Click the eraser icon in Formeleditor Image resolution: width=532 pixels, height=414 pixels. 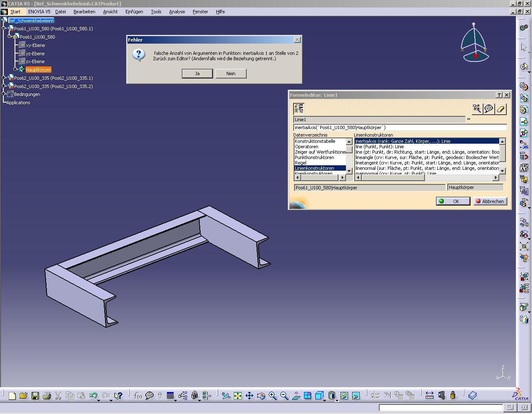coord(500,109)
